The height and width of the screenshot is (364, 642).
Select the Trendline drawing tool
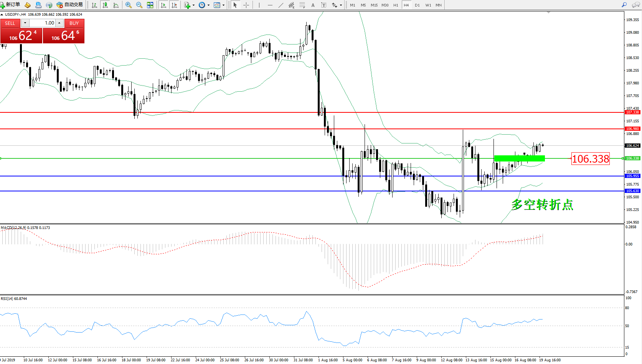(x=281, y=5)
